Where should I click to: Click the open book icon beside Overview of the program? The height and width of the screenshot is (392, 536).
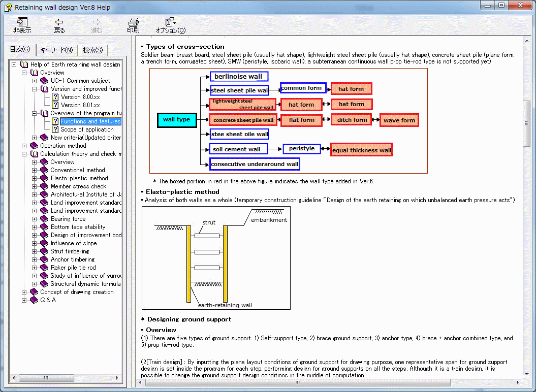click(x=44, y=113)
